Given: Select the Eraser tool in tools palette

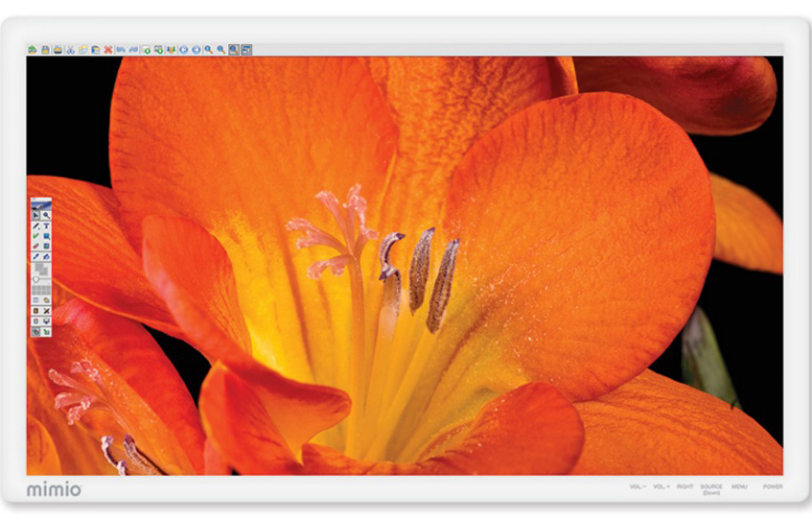Looking at the screenshot, I should (x=35, y=246).
